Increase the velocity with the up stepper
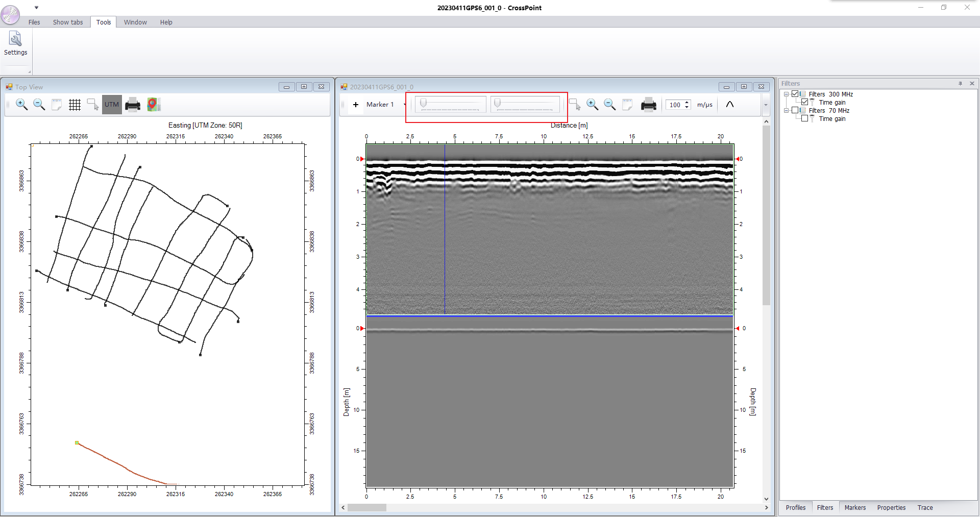 click(687, 102)
